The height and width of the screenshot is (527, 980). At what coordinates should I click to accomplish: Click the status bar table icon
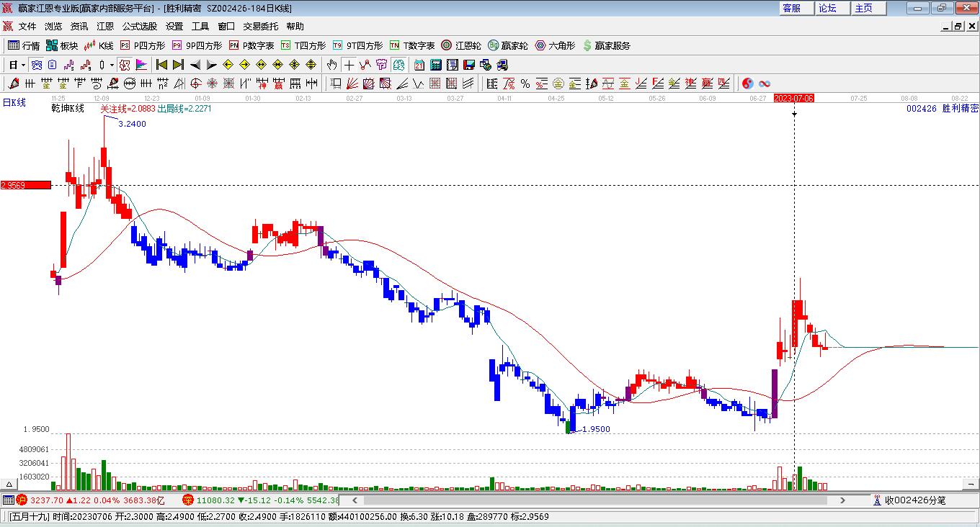8,500
